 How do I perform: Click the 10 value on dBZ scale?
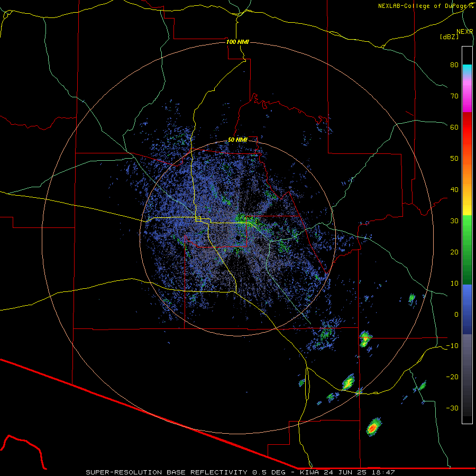click(x=454, y=283)
